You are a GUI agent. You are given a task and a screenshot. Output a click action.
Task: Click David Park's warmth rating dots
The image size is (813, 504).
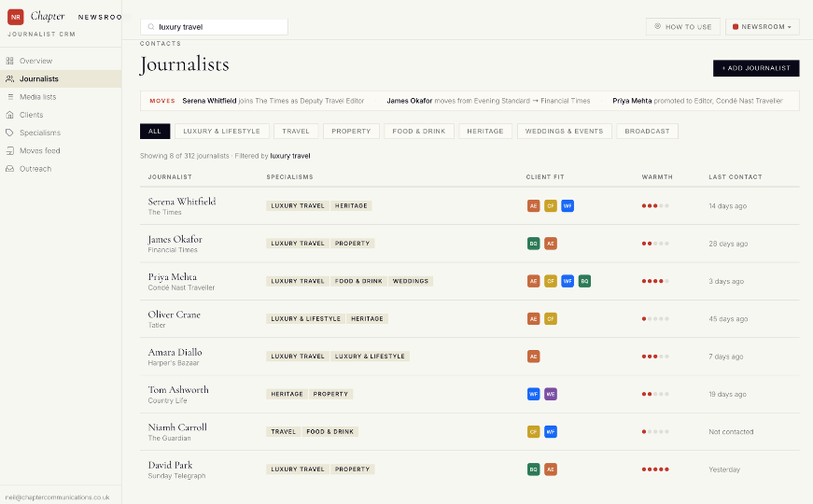pyautogui.click(x=655, y=469)
